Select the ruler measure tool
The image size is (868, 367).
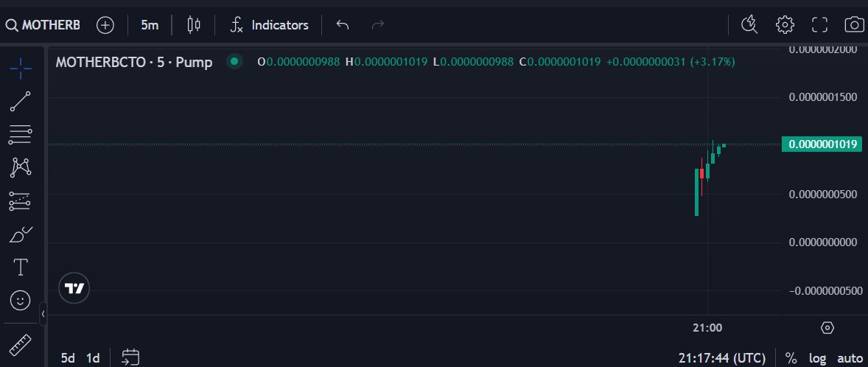21,345
